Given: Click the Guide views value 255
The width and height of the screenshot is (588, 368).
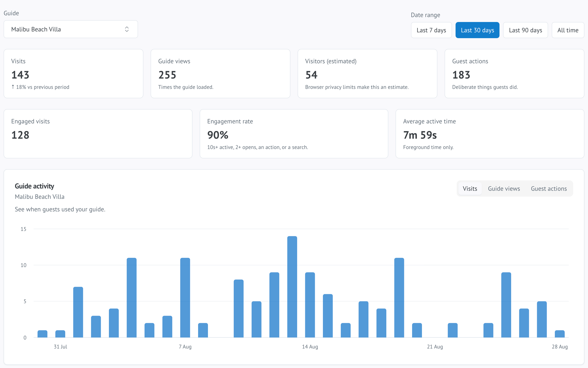Looking at the screenshot, I should (x=167, y=75).
